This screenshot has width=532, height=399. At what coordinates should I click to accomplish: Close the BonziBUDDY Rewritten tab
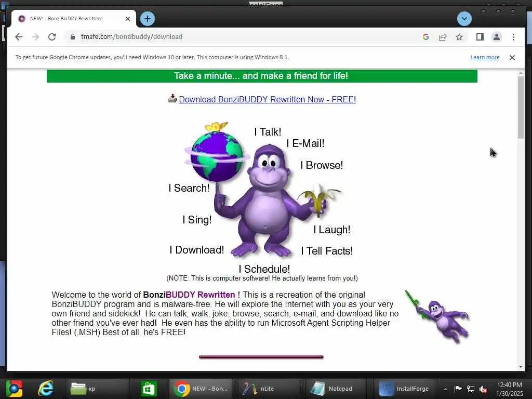click(128, 19)
